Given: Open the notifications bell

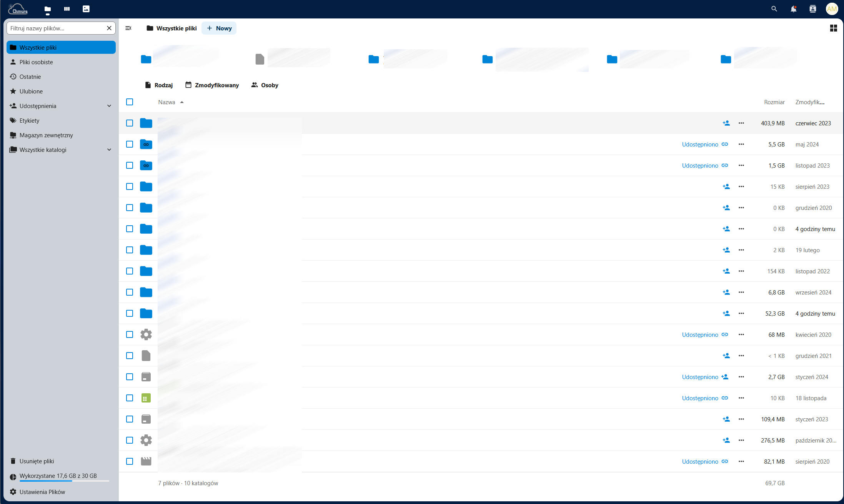Looking at the screenshot, I should click(x=793, y=9).
